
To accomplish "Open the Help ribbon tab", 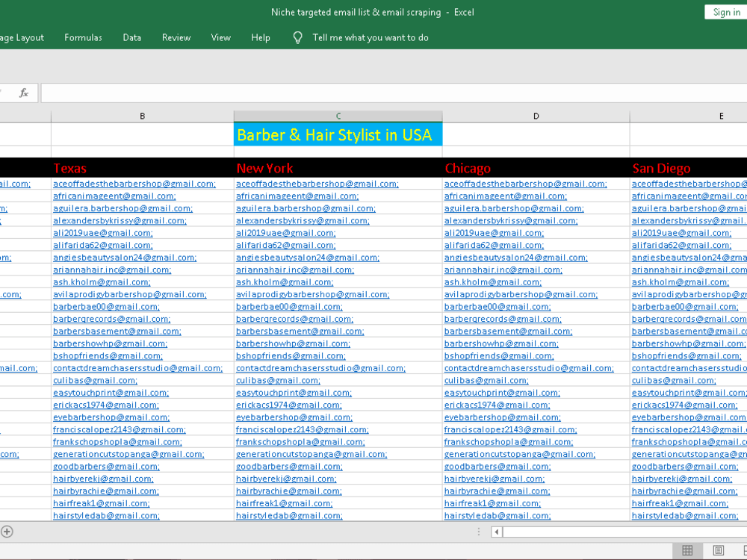I will coord(261,37).
